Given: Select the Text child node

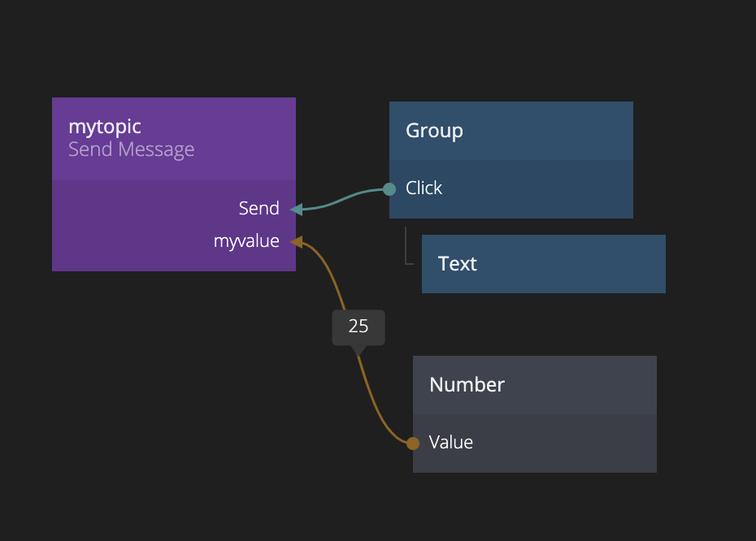Looking at the screenshot, I should [543, 264].
